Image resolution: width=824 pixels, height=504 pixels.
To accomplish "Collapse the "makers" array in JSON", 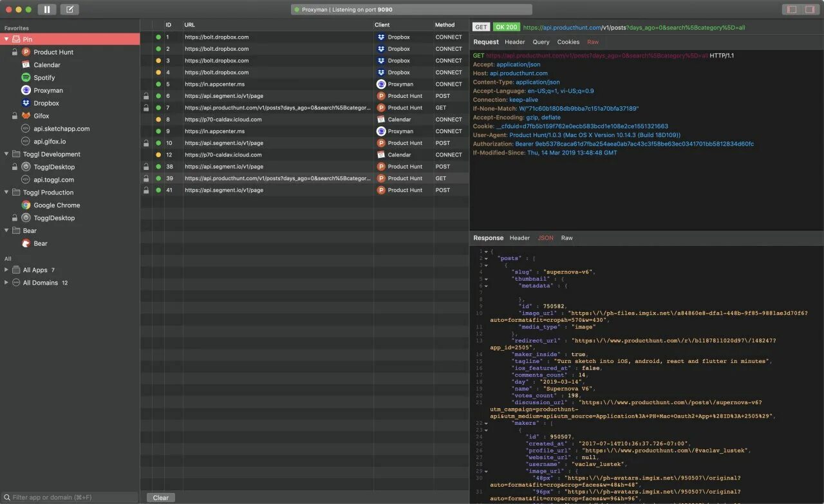I will [x=487, y=423].
